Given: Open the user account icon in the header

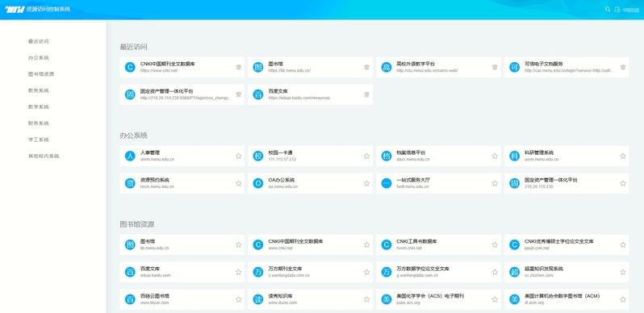Looking at the screenshot, I should 617,9.
